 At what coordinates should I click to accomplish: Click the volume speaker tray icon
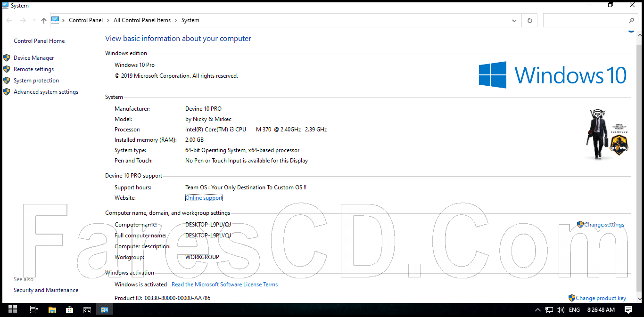point(561,310)
